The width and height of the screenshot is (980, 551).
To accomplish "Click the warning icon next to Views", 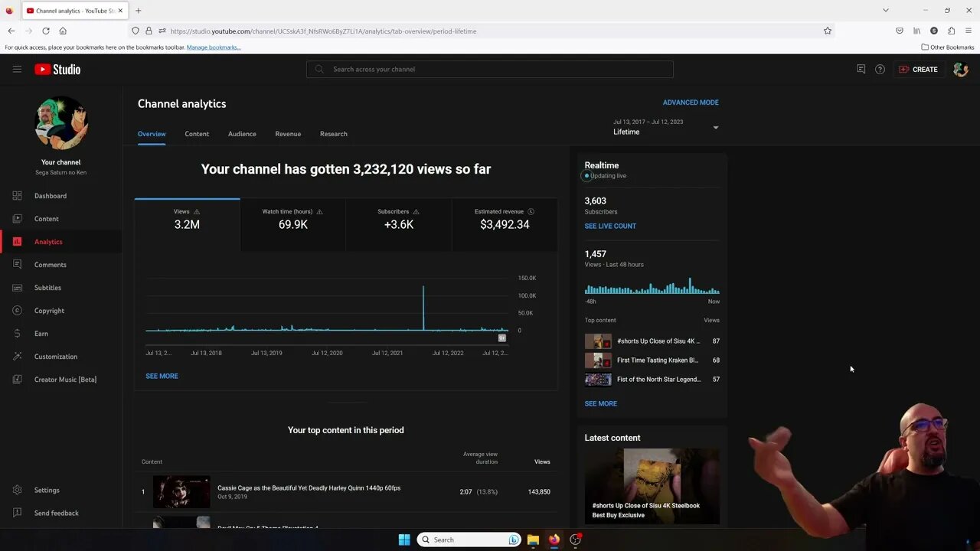I will (x=197, y=212).
